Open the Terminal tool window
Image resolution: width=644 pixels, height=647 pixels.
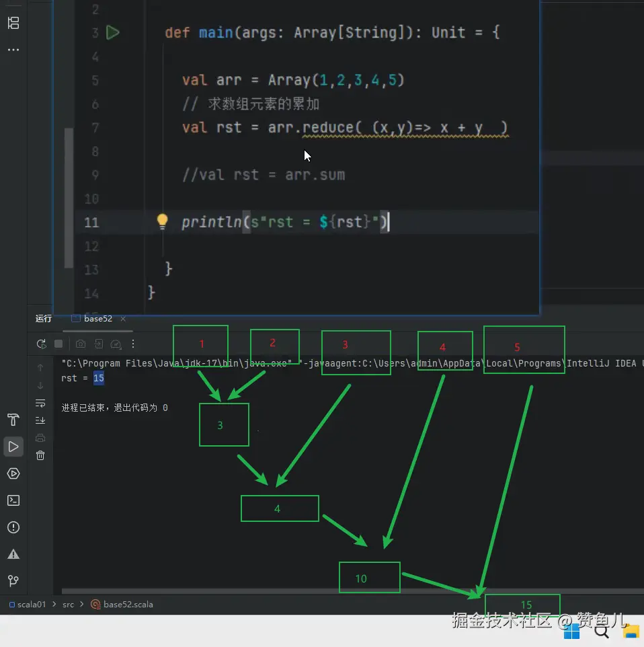pyautogui.click(x=13, y=500)
